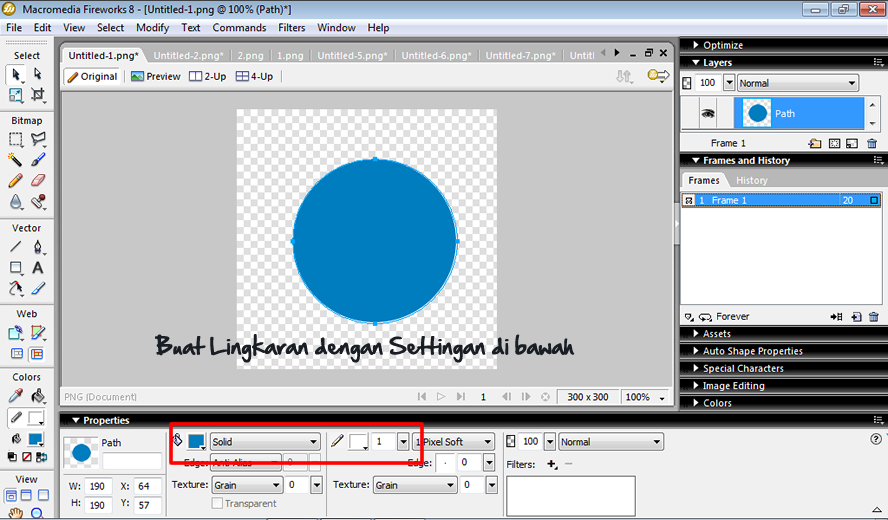Select the Freeform tool
The width and height of the screenshot is (888, 520).
click(x=15, y=288)
